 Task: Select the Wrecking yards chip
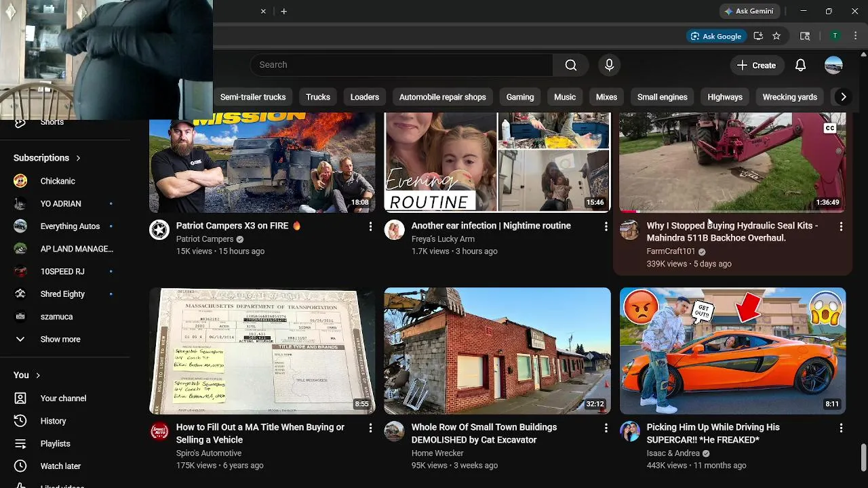coord(790,97)
